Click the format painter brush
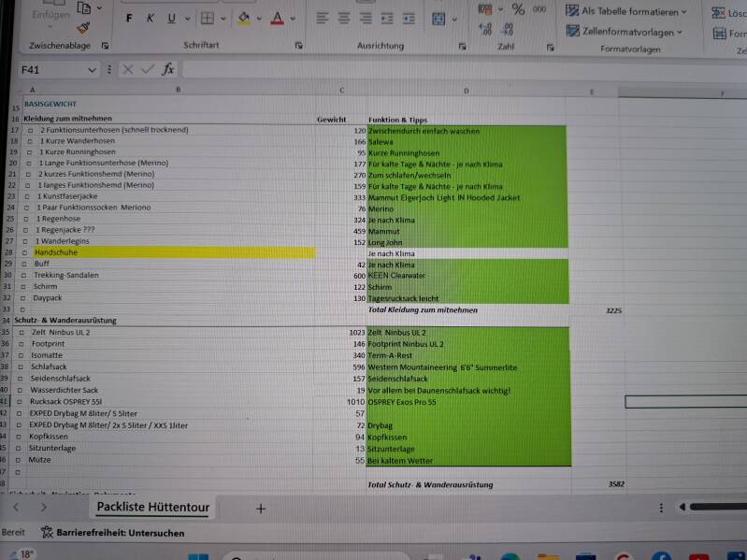 coord(83,28)
